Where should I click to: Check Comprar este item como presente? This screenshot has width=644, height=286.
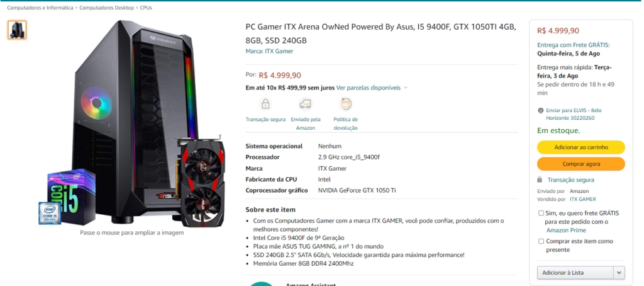tap(541, 241)
